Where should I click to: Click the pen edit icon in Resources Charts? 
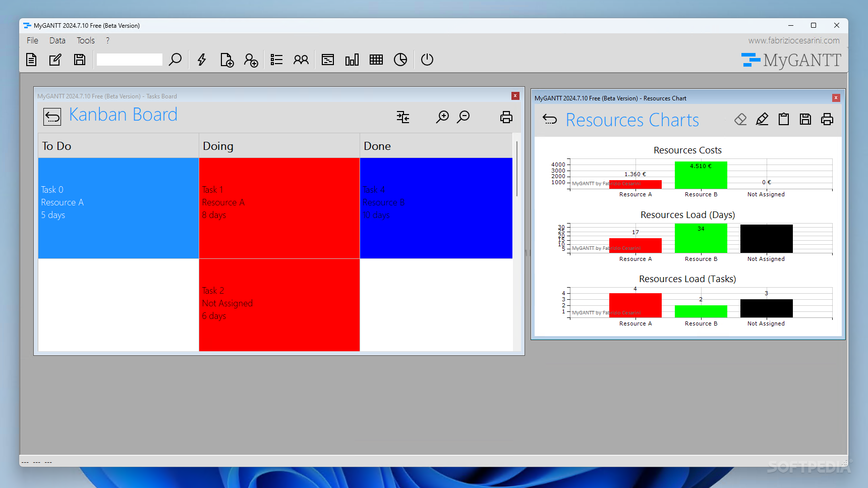[x=762, y=119]
